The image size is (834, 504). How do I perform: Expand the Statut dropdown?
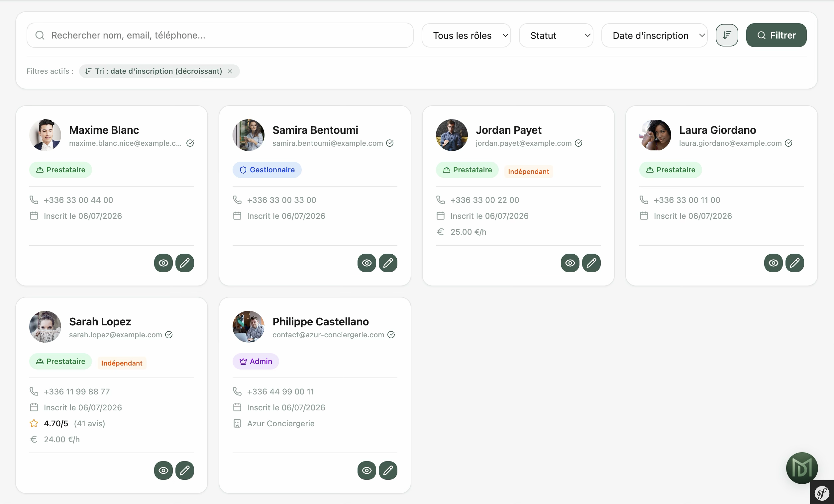coord(556,35)
